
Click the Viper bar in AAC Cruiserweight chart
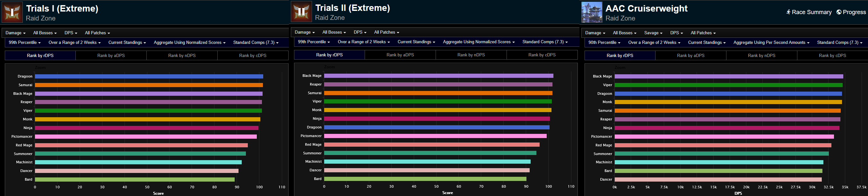coord(728,85)
